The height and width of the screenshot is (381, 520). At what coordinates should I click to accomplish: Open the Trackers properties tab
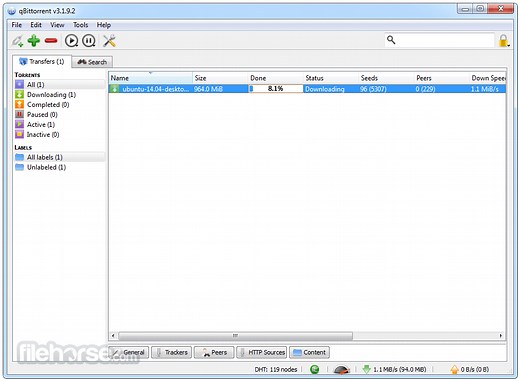pos(172,352)
